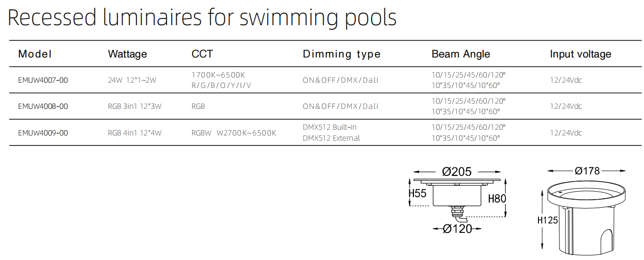The height and width of the screenshot is (260, 644).
Task: Select model EMUW4008-00
Action: click(43, 106)
